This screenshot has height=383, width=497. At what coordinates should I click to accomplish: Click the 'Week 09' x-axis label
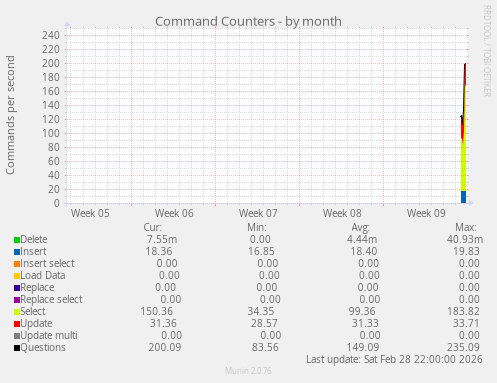tap(426, 213)
